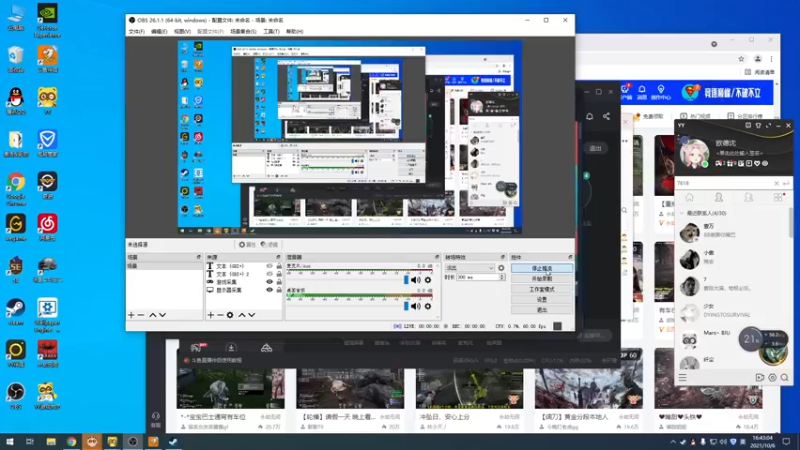Open OBS Tools menu
Viewport: 800px width, 450px height.
[x=271, y=32]
